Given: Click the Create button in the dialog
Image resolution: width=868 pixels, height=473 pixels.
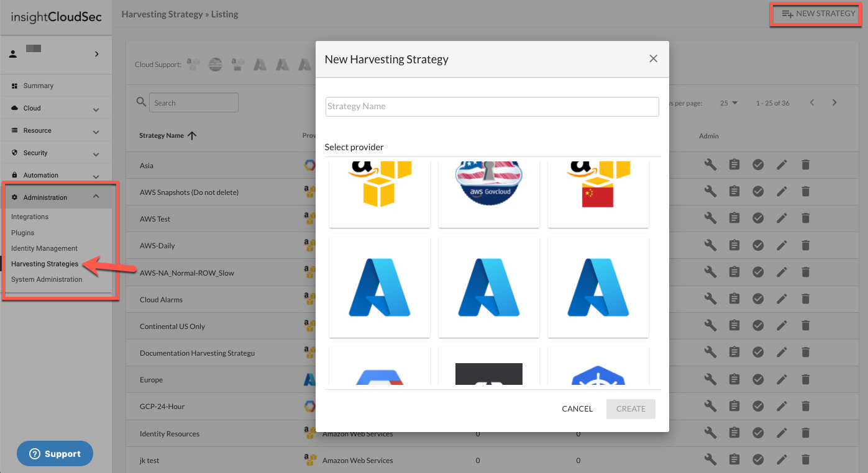Looking at the screenshot, I should [631, 408].
